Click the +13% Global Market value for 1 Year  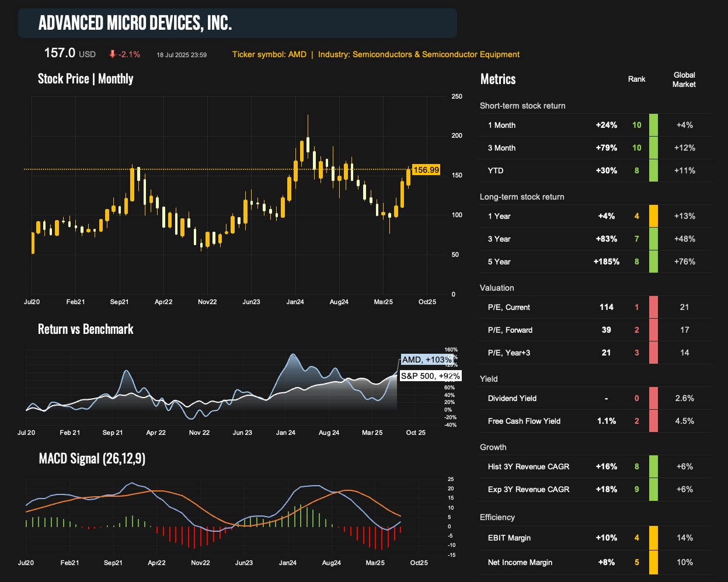[685, 216]
